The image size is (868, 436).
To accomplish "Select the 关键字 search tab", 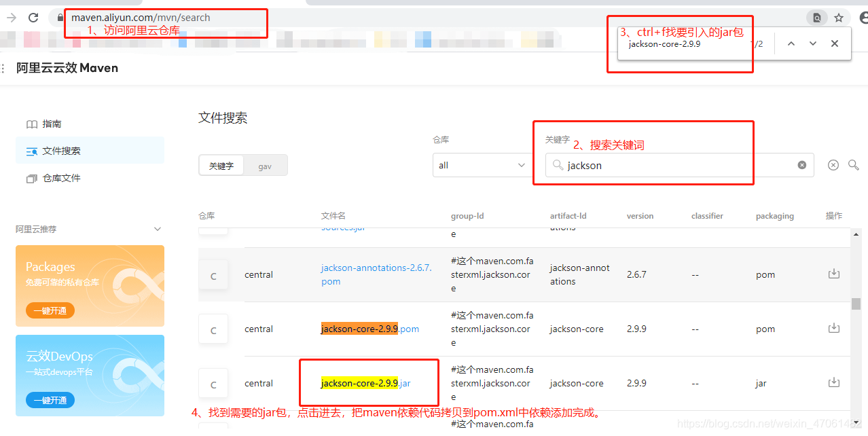I will [221, 164].
